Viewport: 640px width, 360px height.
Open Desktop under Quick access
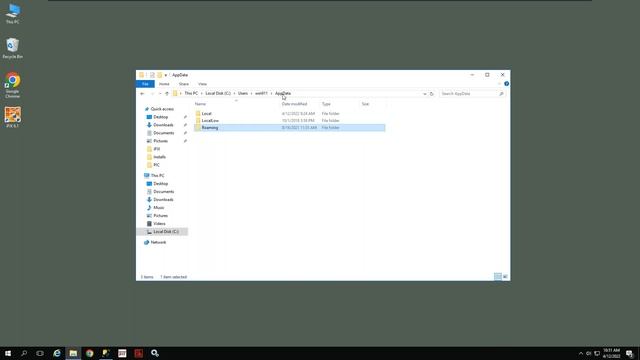coord(160,117)
